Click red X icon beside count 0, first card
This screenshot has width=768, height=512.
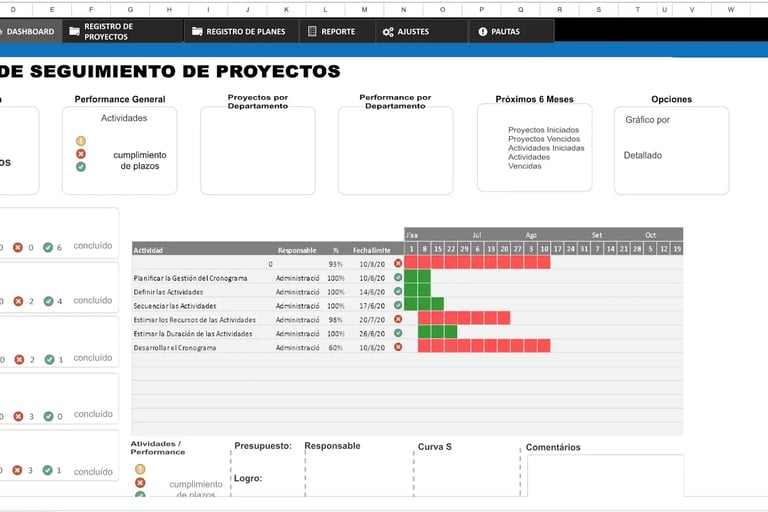tap(18, 247)
